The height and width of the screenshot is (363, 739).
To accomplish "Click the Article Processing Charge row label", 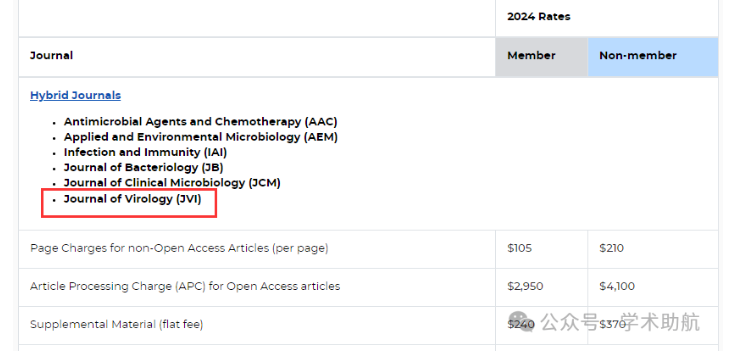I will pos(185,286).
